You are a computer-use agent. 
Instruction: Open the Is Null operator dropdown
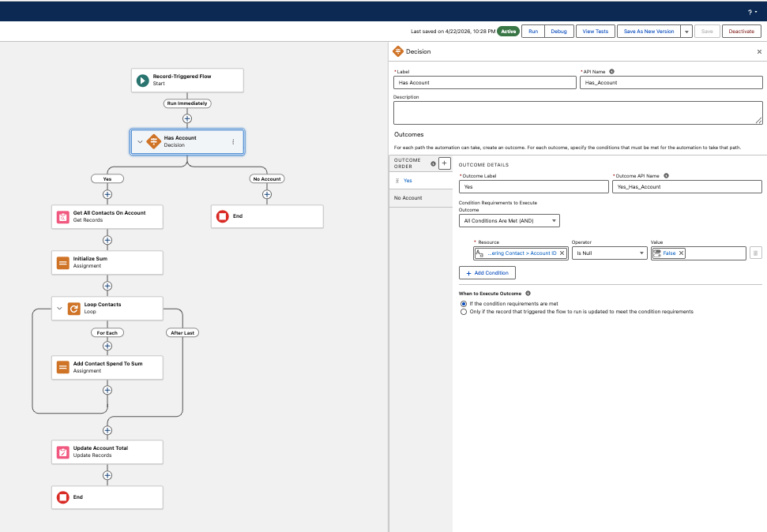tap(610, 253)
